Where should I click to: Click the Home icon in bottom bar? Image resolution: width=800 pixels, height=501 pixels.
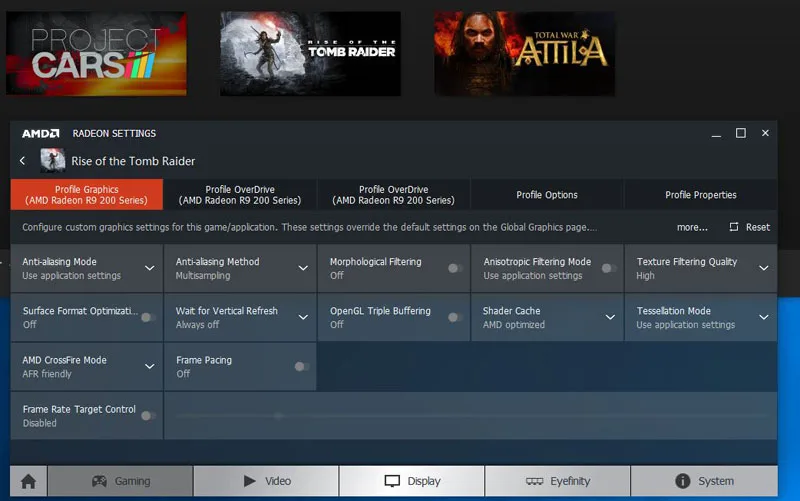28,481
